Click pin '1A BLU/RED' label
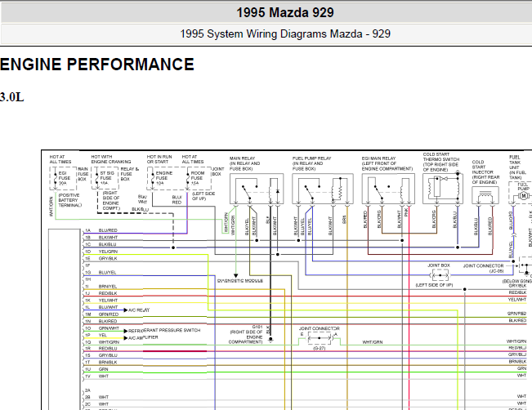 point(101,230)
